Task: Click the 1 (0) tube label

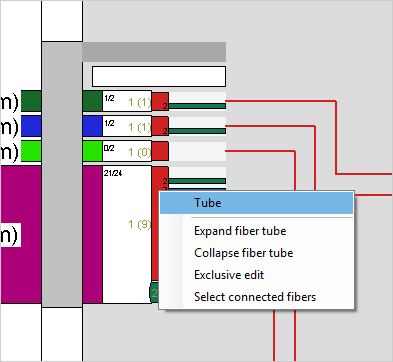Action: pyautogui.click(x=140, y=152)
